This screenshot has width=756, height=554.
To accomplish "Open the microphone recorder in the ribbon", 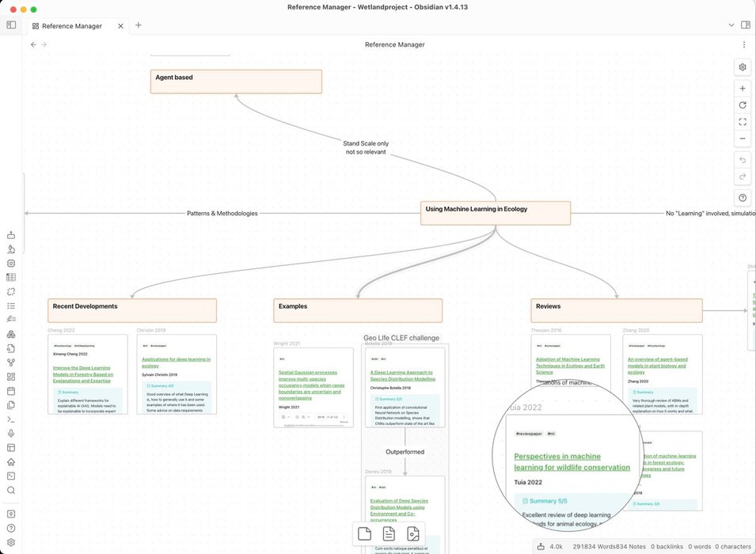I will point(11,433).
